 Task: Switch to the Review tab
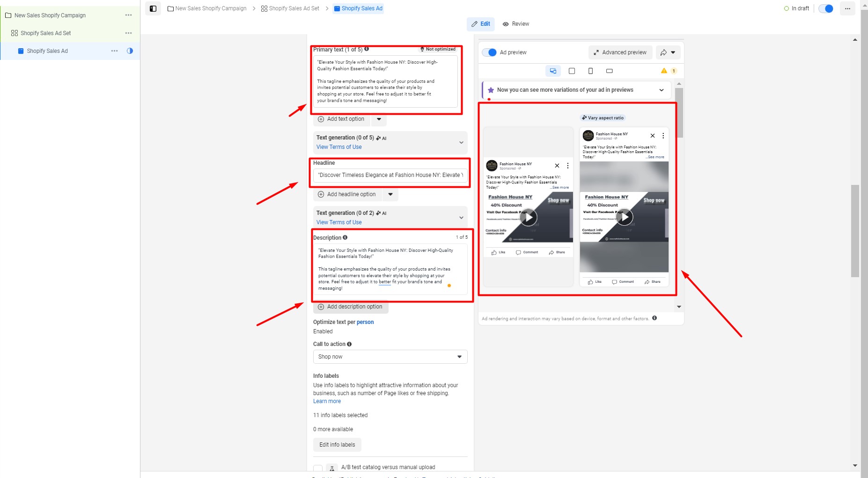tap(516, 24)
